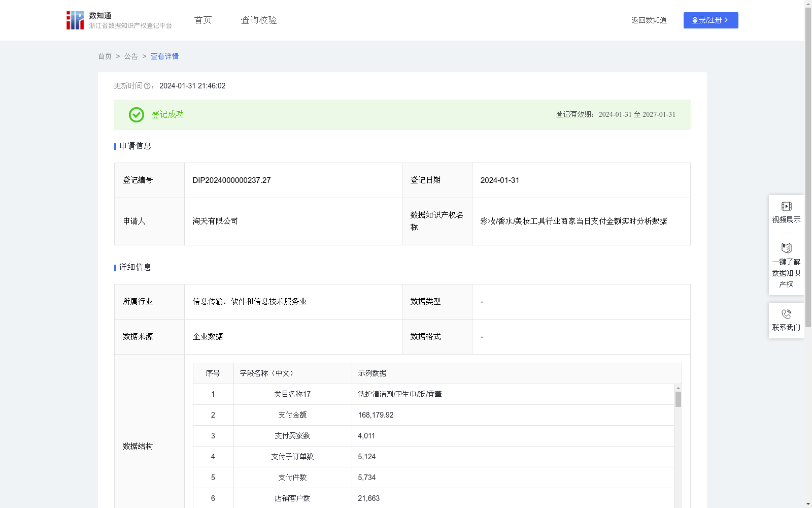Click the 一键了解数据知识产权 book icon
Screen dimensions: 812x508
786,248
